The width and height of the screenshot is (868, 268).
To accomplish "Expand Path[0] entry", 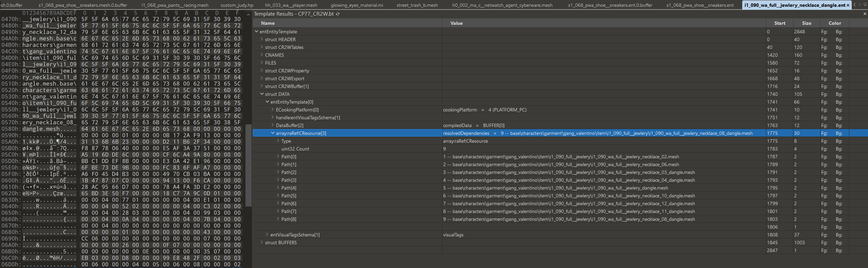I will [x=278, y=157].
